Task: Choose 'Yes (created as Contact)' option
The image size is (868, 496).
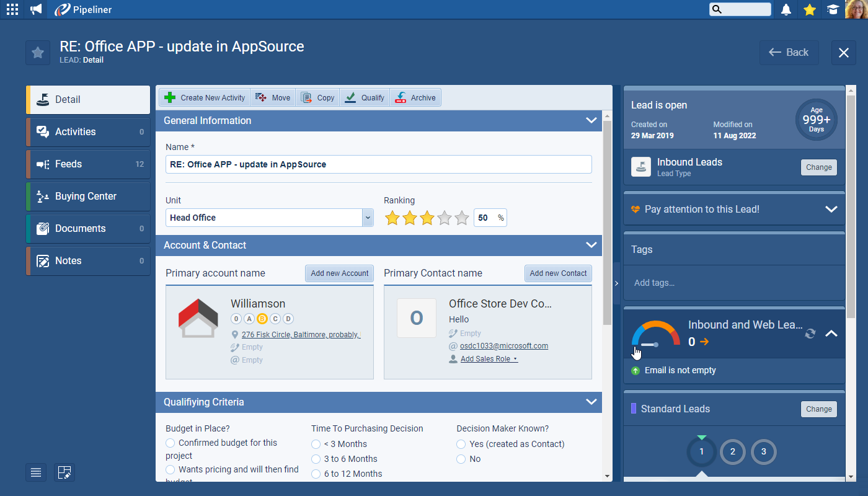Action: click(461, 444)
